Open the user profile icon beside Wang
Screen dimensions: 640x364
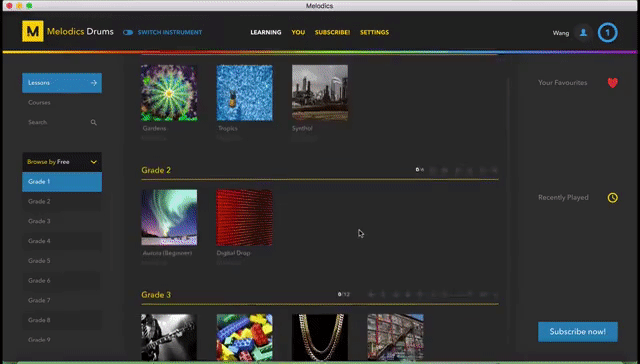pyautogui.click(x=583, y=33)
